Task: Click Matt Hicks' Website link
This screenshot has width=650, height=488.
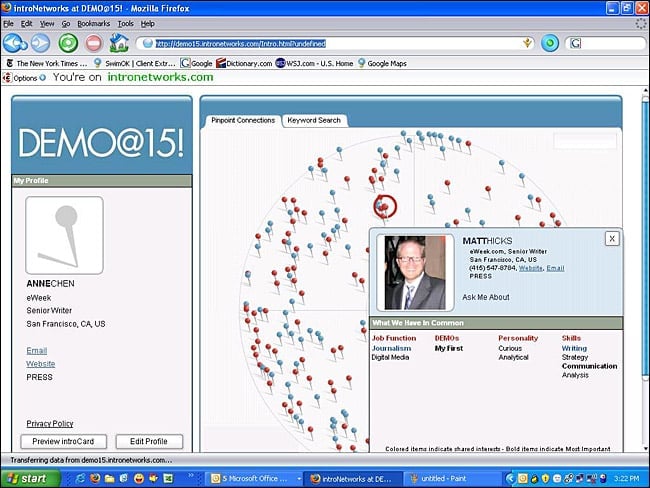Action: [531, 268]
